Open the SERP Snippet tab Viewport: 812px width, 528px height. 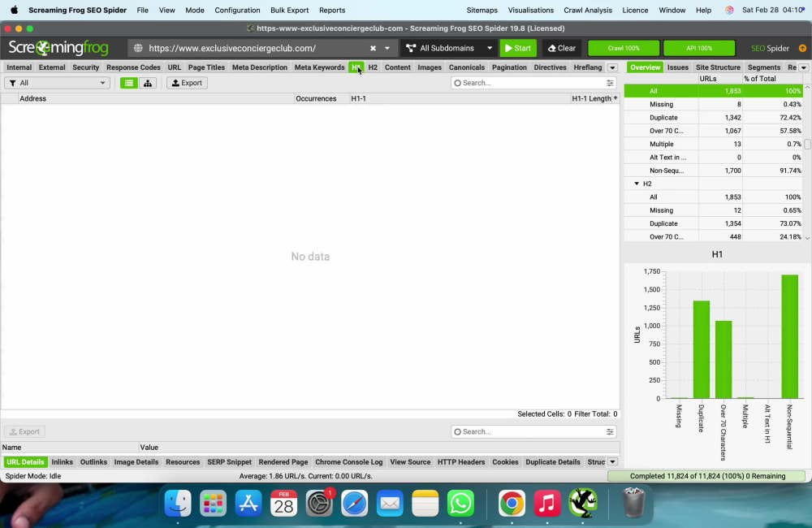tap(229, 461)
